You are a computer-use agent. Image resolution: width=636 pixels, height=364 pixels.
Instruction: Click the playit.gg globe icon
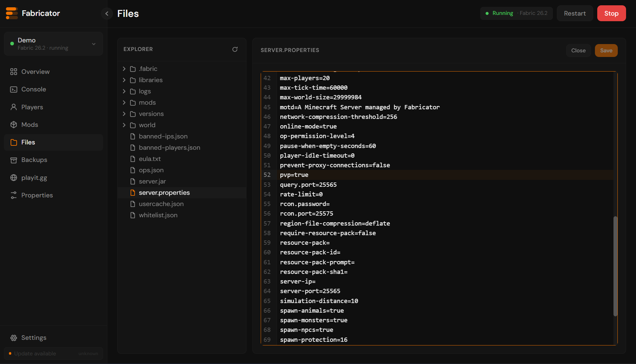click(14, 178)
